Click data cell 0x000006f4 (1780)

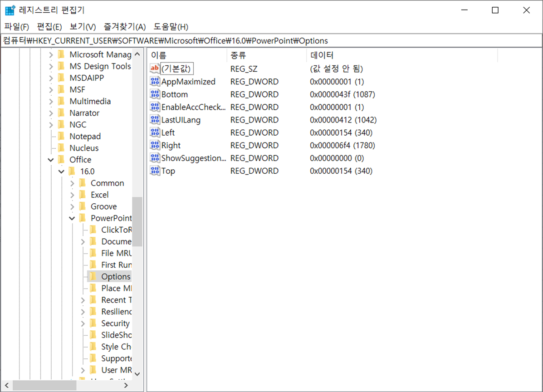click(342, 145)
